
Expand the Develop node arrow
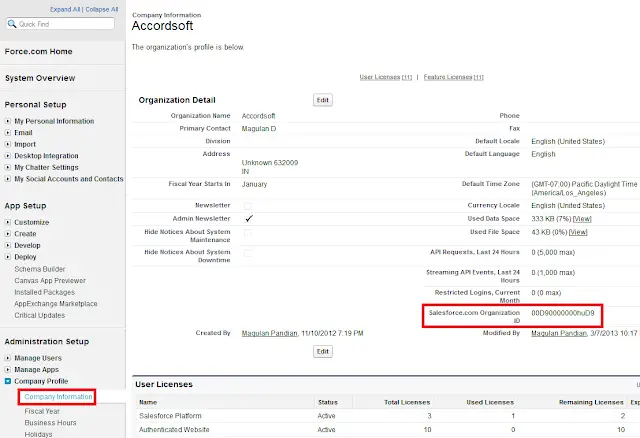[8, 245]
